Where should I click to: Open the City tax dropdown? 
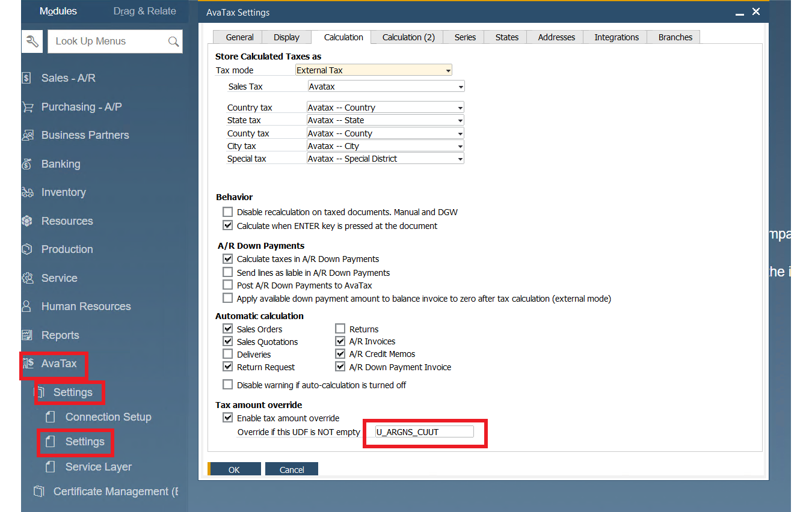point(460,146)
